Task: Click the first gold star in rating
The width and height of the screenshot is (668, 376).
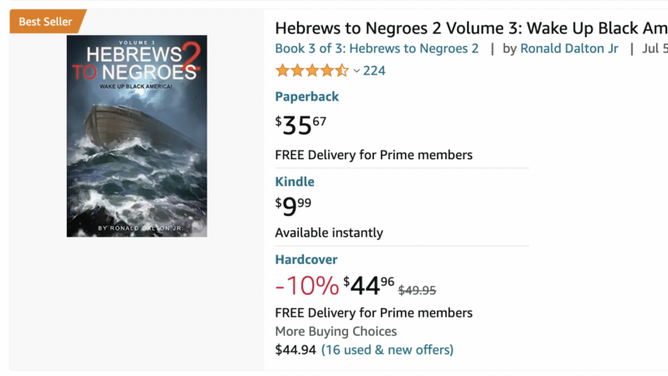Action: [282, 70]
